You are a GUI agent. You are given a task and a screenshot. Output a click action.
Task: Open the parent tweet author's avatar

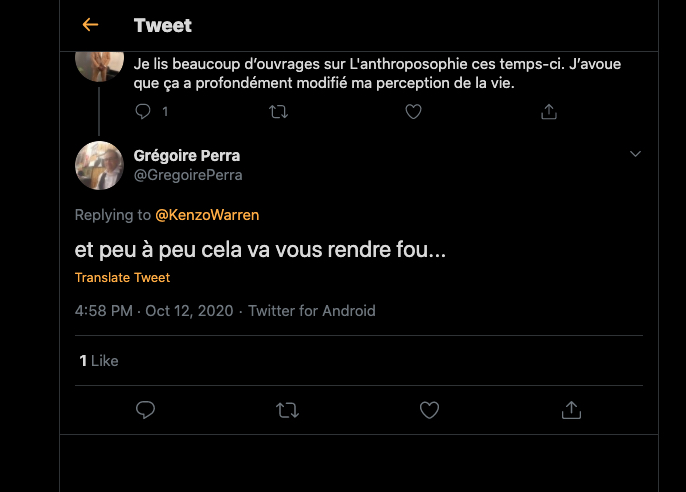click(x=99, y=62)
